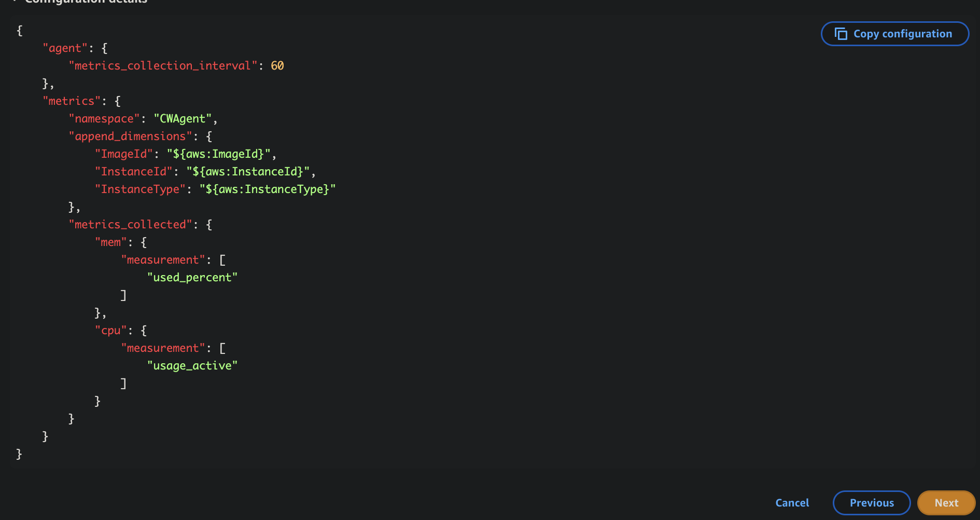Image resolution: width=980 pixels, height=520 pixels.
Task: Click the "mem" key
Action: pyautogui.click(x=111, y=242)
